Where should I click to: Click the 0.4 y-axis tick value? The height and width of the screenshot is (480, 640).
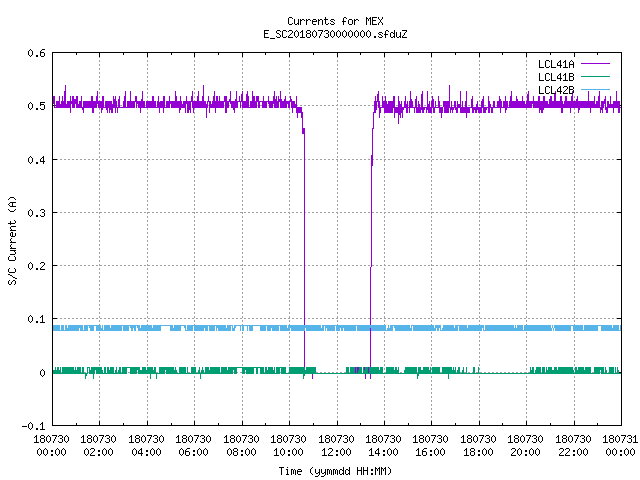36,160
